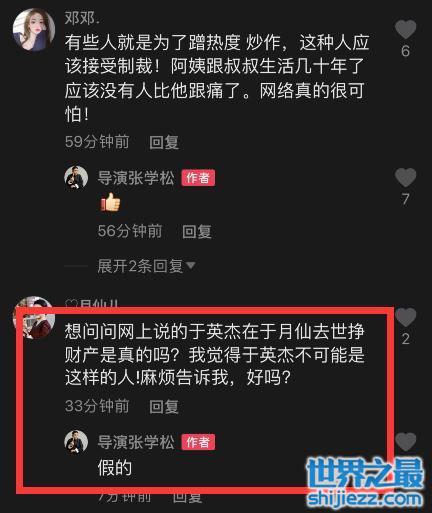Open the avatar of the 于英杰 question commenter
Screen dimensions: 432x513
[x=34, y=317]
